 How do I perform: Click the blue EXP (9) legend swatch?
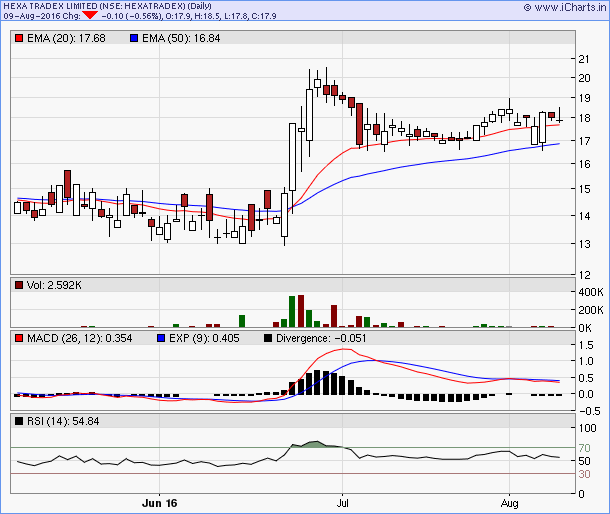(161, 338)
